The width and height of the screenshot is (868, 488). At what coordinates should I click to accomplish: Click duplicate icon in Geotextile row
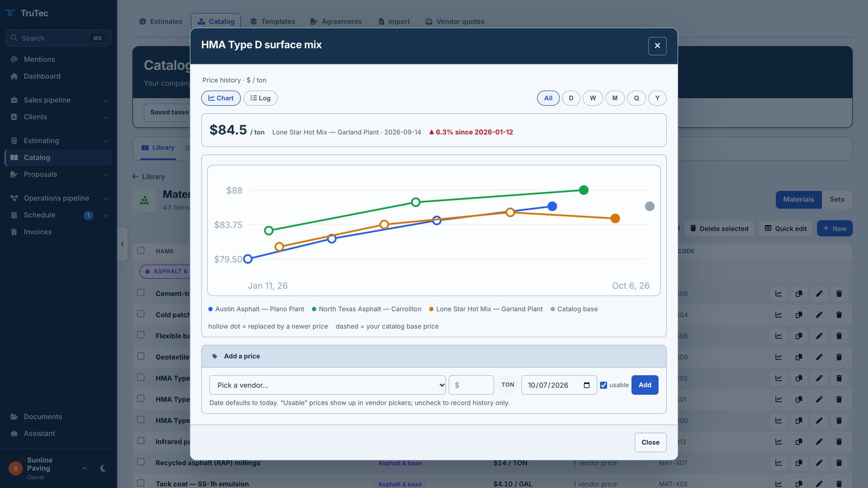[x=799, y=357]
